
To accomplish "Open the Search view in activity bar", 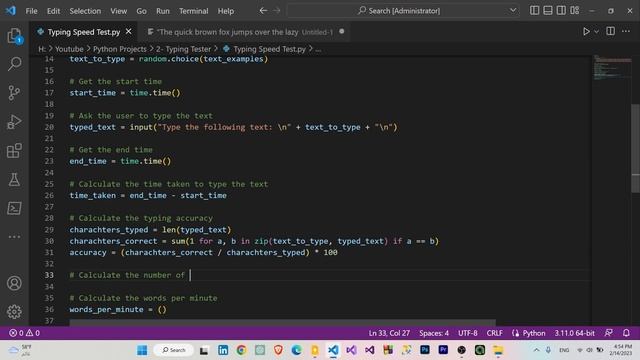I will tap(15, 64).
